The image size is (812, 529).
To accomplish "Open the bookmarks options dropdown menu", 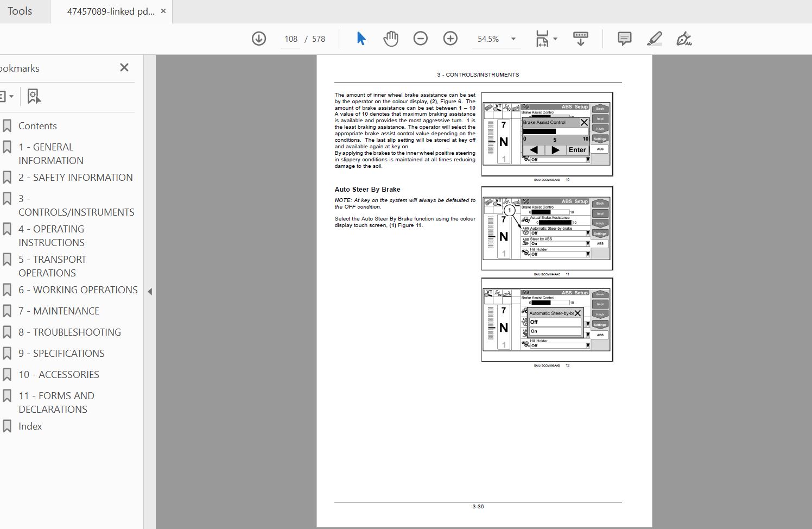I will click(x=7, y=97).
